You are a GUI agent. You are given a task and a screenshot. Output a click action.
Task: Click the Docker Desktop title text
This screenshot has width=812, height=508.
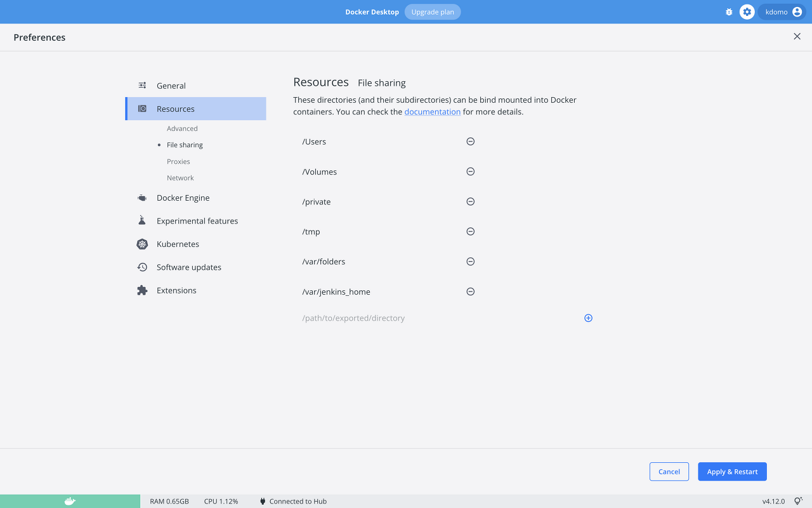pos(372,12)
